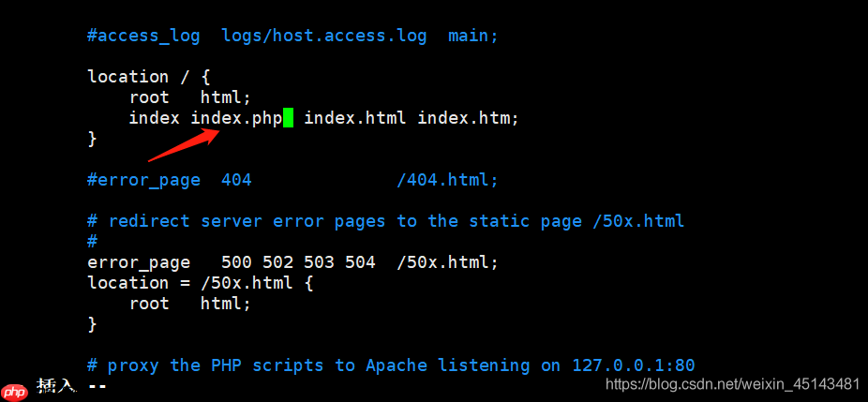Click 'location = /50x.html {' line

(x=201, y=283)
